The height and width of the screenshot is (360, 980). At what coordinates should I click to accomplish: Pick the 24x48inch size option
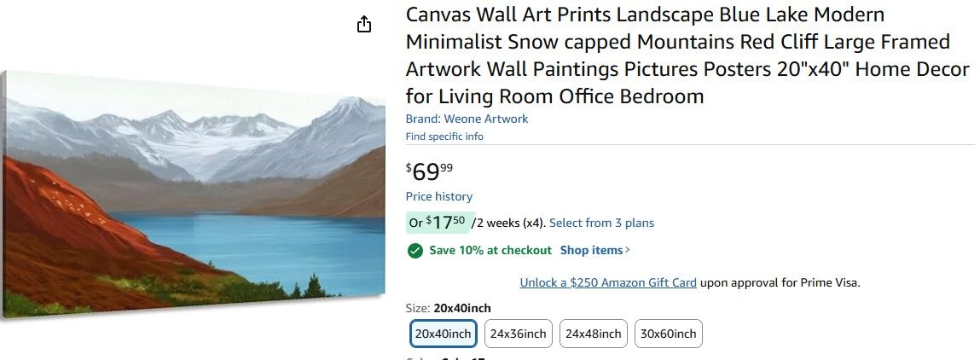tap(593, 334)
